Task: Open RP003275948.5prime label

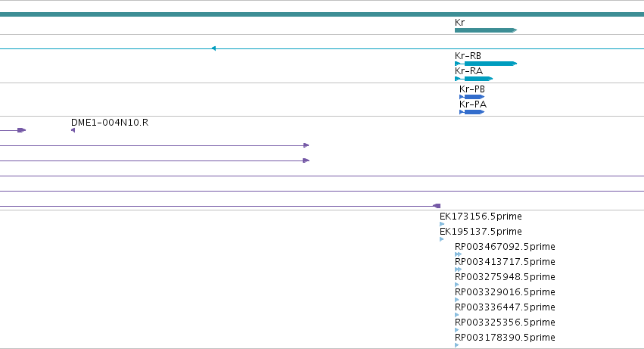Action: 505,277
